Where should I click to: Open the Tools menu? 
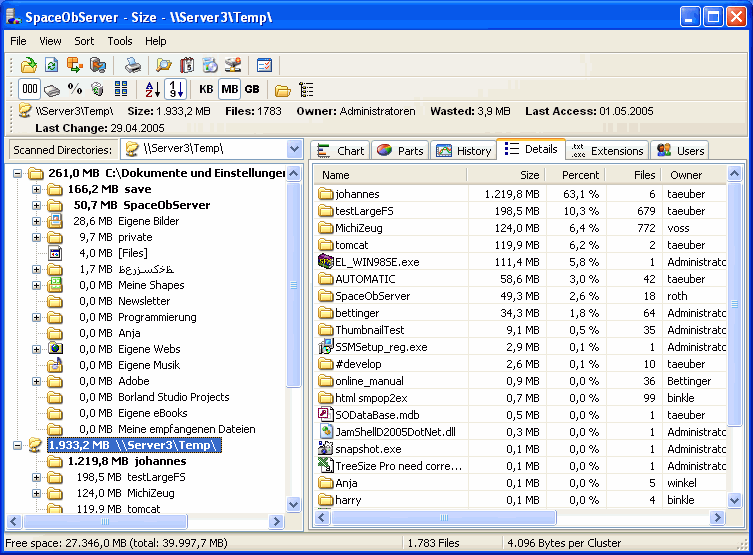coord(120,41)
